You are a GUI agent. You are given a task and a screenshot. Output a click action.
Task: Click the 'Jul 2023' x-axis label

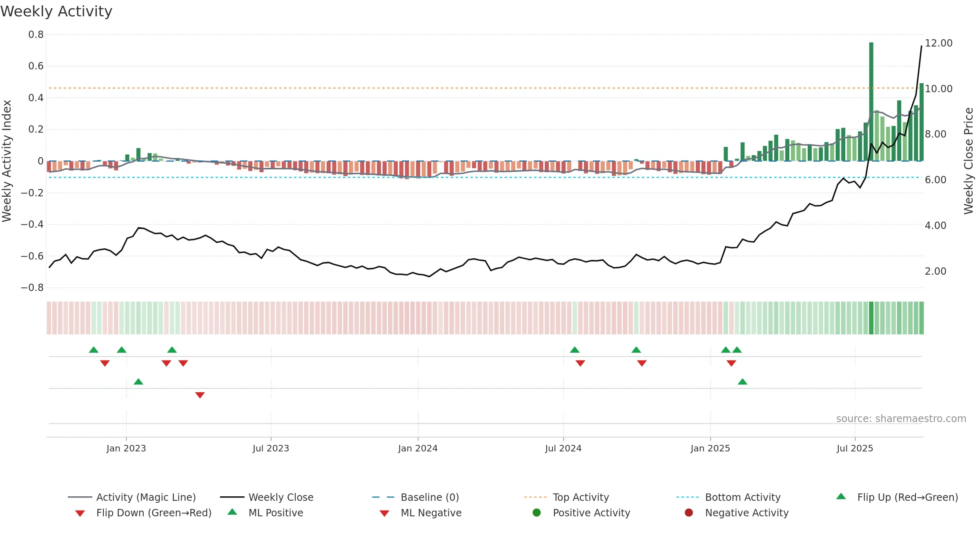click(271, 448)
